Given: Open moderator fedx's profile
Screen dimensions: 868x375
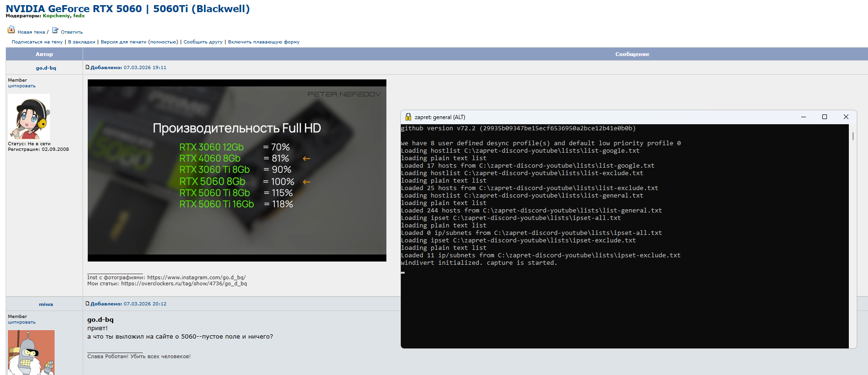Looking at the screenshot, I should [79, 16].
